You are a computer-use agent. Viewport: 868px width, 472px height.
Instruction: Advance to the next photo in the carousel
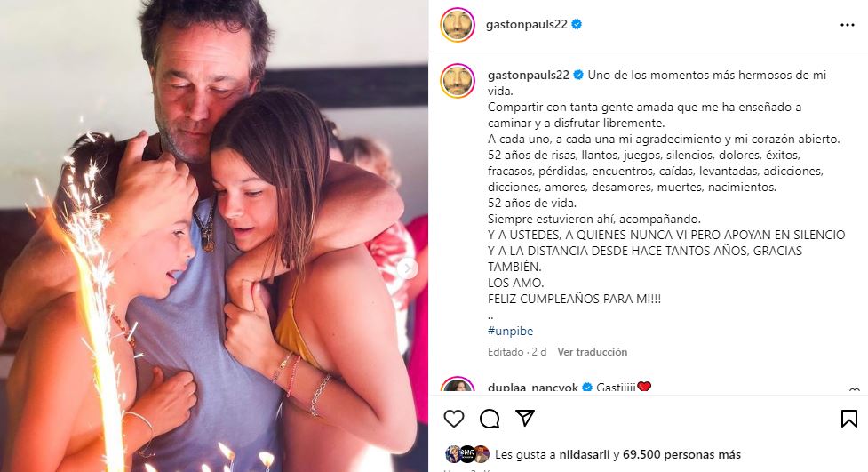tap(408, 268)
